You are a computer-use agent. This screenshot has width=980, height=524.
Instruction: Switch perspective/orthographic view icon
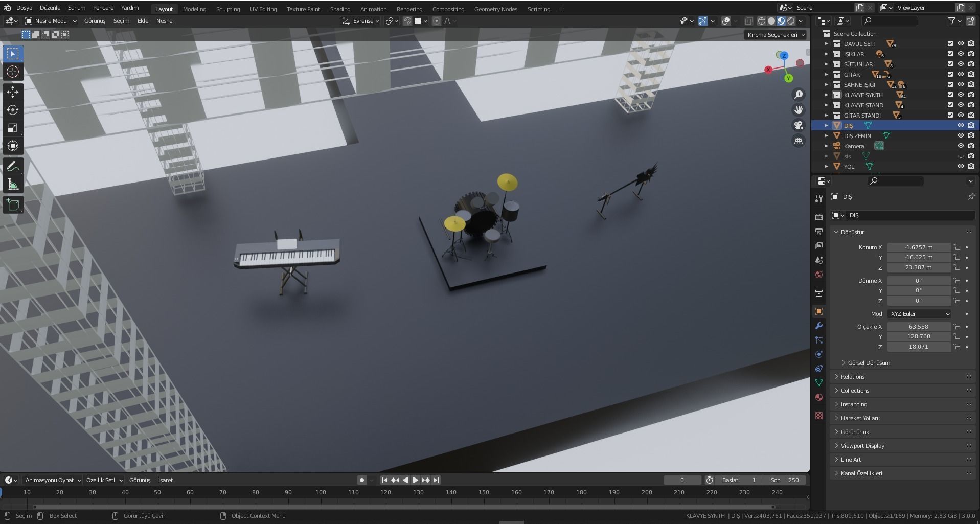coord(798,141)
